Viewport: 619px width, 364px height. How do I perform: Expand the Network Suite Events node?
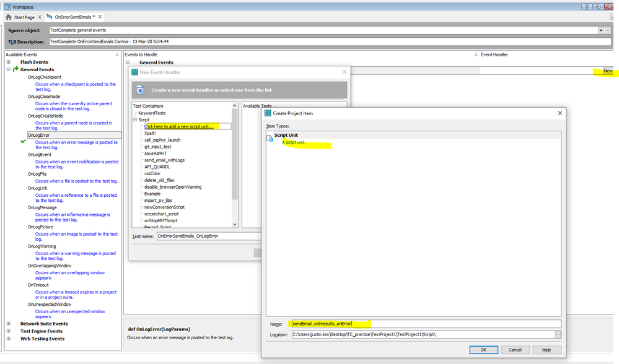click(8, 323)
